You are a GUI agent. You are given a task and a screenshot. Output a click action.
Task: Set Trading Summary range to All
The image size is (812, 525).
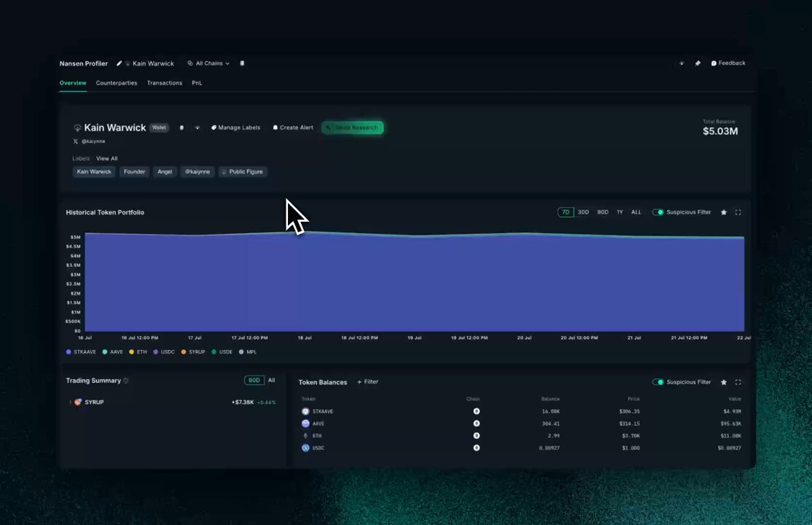271,381
